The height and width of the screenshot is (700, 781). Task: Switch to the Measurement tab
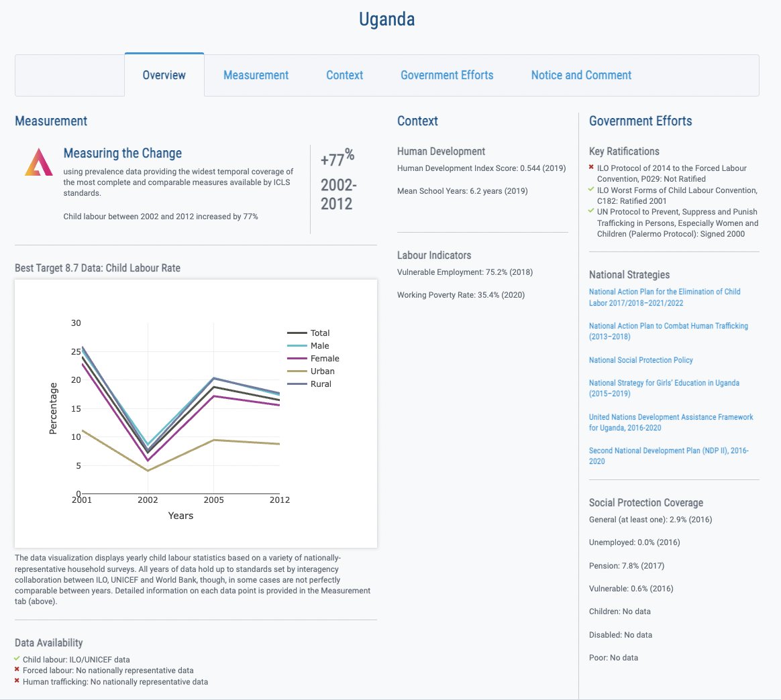[256, 75]
